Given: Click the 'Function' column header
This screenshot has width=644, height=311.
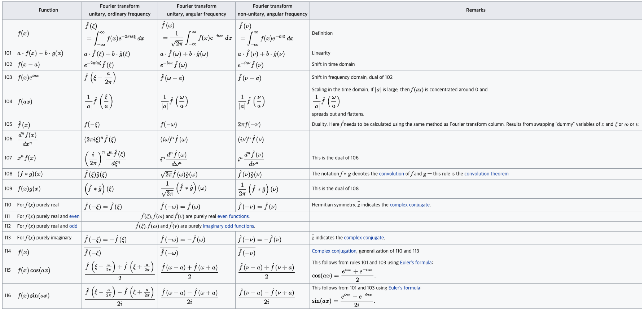Looking at the screenshot, I should (48, 10).
